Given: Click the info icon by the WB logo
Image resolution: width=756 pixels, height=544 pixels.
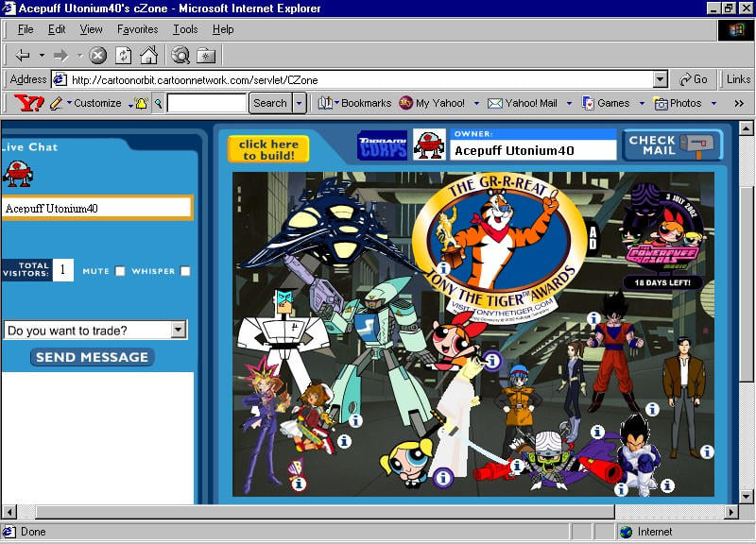Looking at the screenshot, I should [x=299, y=484].
